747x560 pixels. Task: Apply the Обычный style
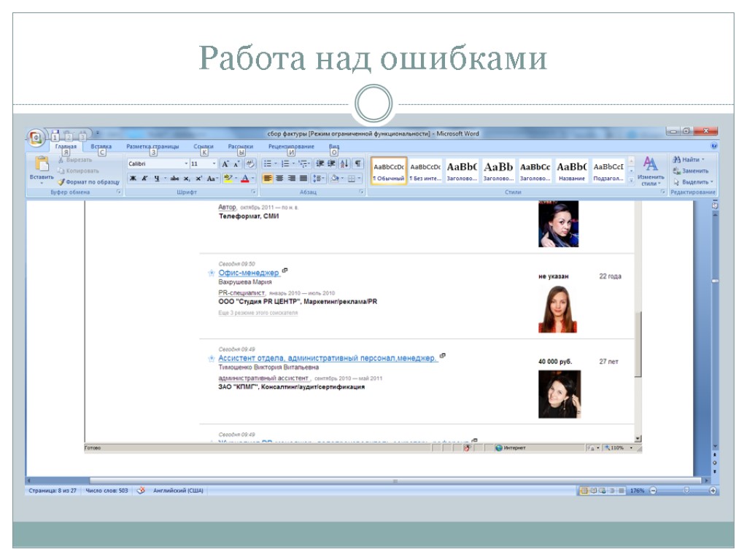389,171
